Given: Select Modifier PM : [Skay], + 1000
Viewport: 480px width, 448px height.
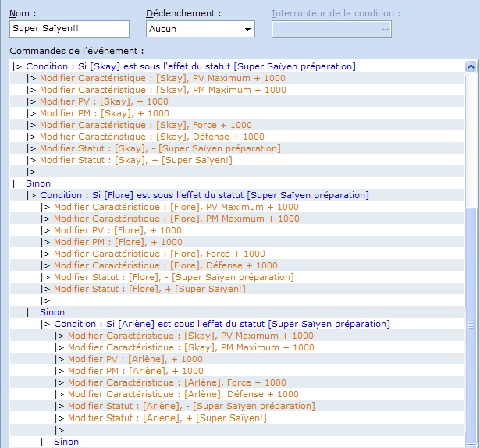Looking at the screenshot, I should click(237, 113).
